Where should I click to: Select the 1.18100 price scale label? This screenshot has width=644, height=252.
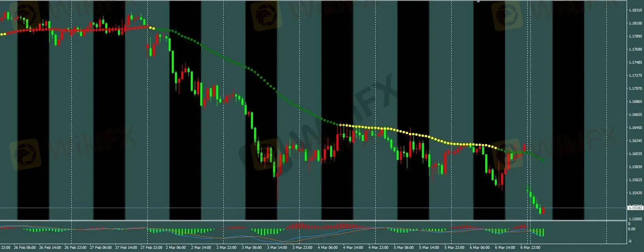point(635,23)
